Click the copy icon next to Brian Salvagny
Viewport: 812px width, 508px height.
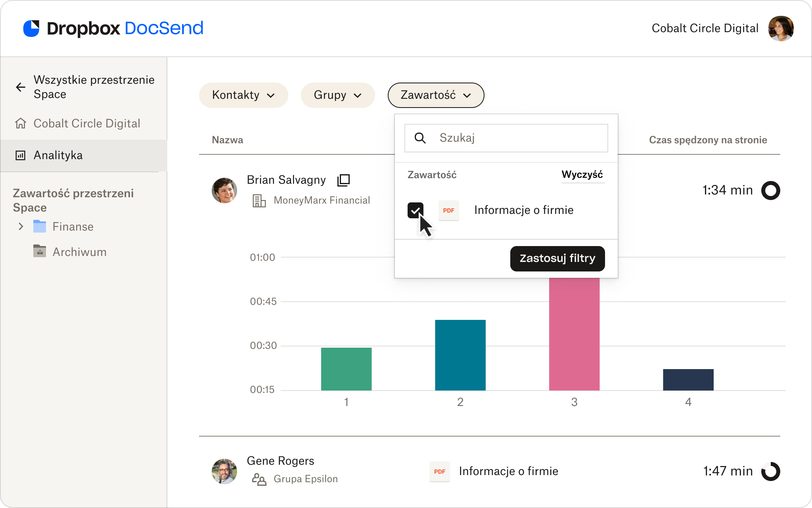[343, 180]
